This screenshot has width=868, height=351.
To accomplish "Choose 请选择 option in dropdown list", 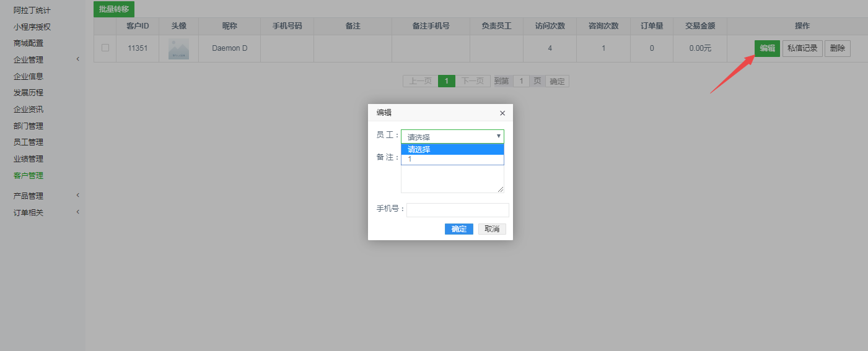I will pyautogui.click(x=452, y=149).
